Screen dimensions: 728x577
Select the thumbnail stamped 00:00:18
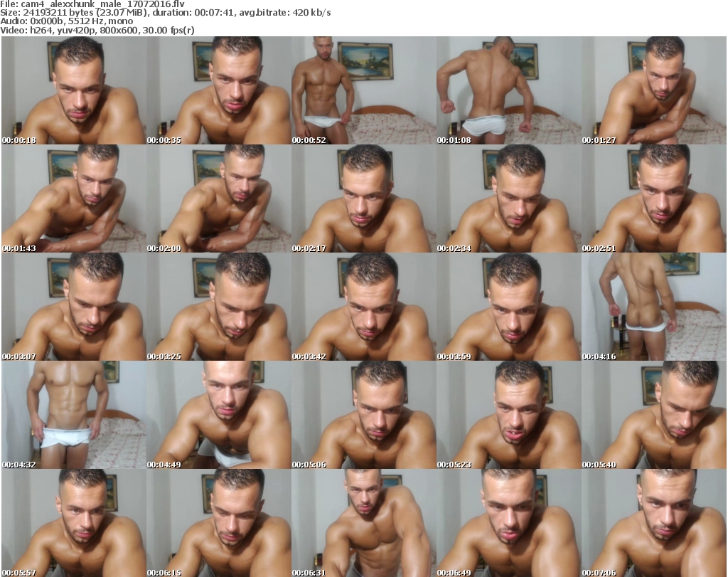coord(74,90)
